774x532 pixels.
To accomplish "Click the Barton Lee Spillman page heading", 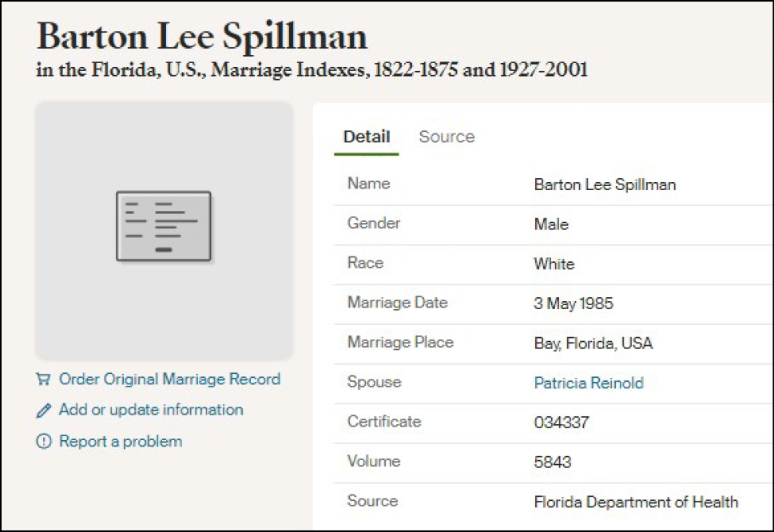I will [202, 36].
